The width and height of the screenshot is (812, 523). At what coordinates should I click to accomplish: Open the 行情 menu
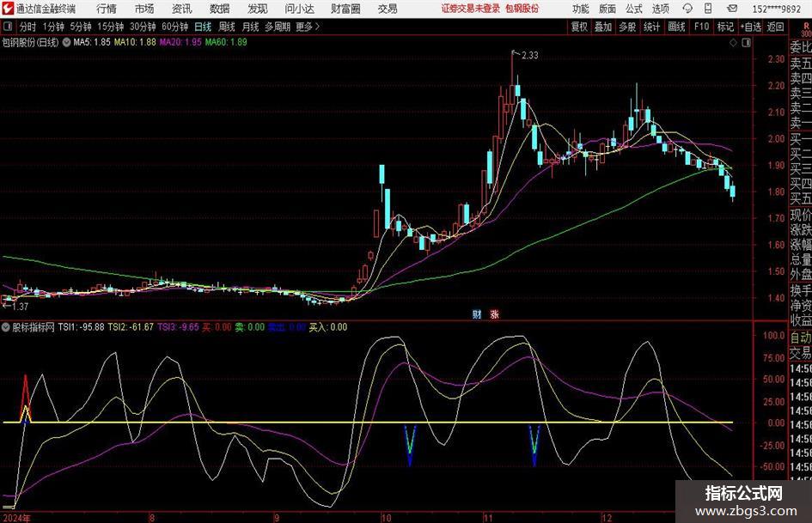tap(107, 9)
